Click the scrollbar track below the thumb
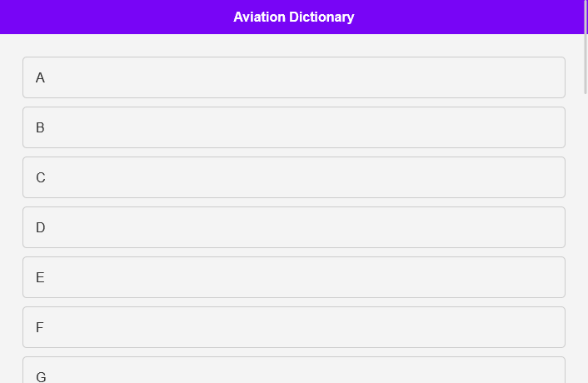 tap(586, 250)
